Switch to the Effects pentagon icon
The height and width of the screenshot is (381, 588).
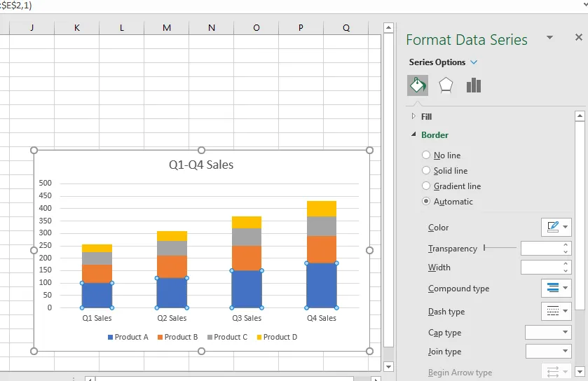pos(446,85)
